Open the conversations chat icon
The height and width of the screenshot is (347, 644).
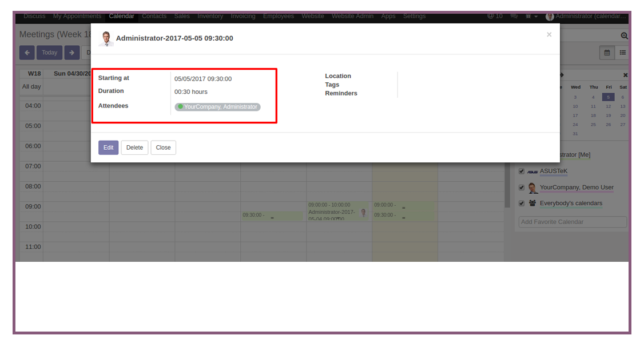(514, 16)
